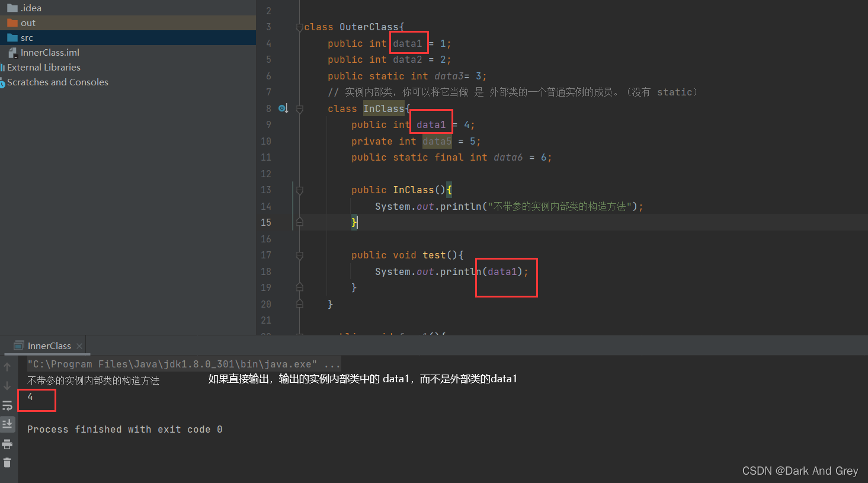Click the data2 field on line 5
868x483 pixels.
click(408, 59)
